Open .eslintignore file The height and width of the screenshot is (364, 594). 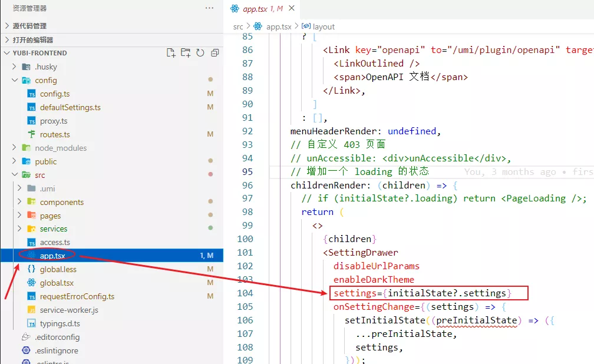57,350
